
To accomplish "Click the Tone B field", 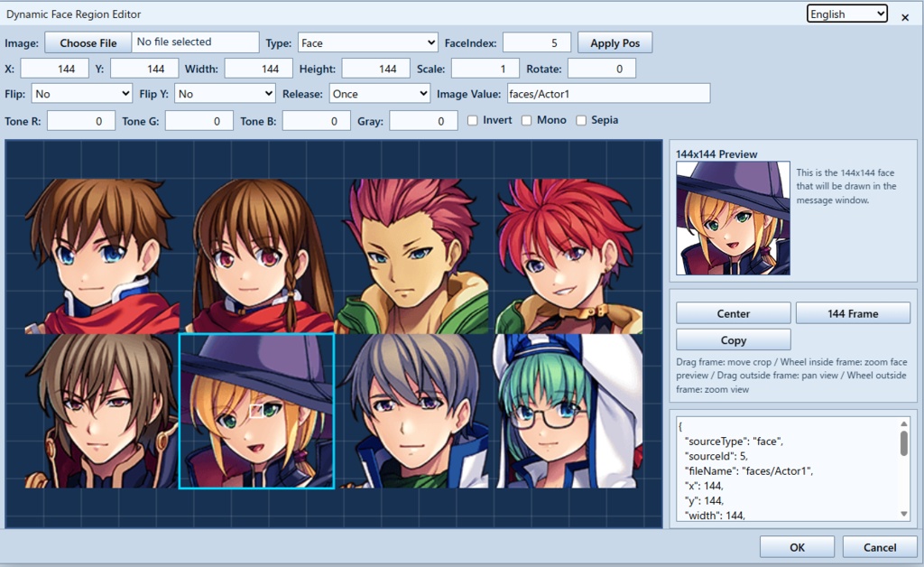I will point(317,121).
